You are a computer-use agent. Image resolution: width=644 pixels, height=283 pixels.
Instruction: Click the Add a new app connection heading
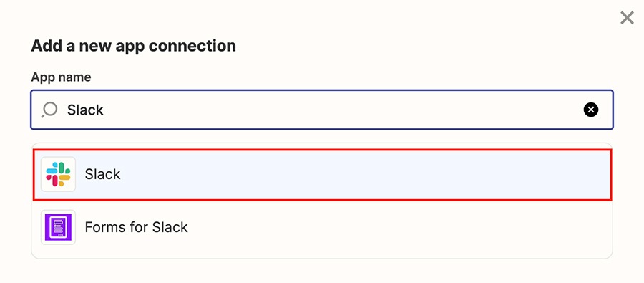tap(134, 46)
